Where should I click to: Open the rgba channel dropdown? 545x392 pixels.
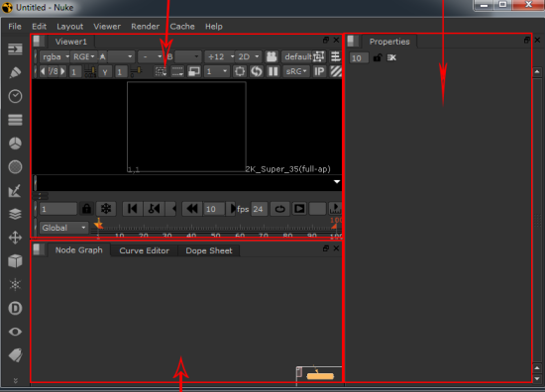[x=55, y=56]
